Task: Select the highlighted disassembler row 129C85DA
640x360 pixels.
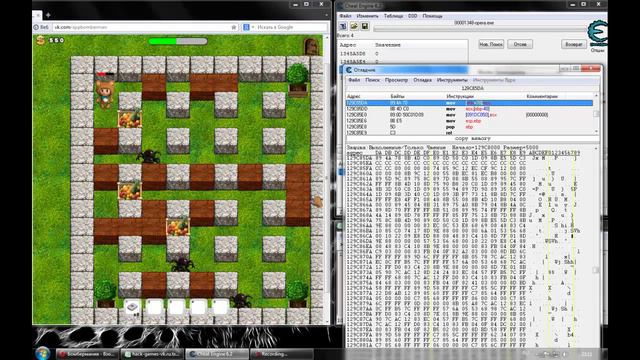Action: point(469,103)
